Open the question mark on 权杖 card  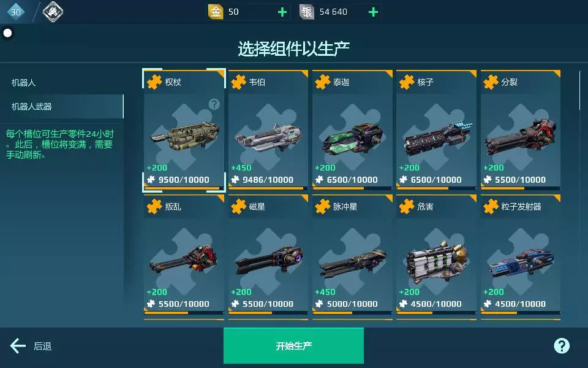[214, 104]
